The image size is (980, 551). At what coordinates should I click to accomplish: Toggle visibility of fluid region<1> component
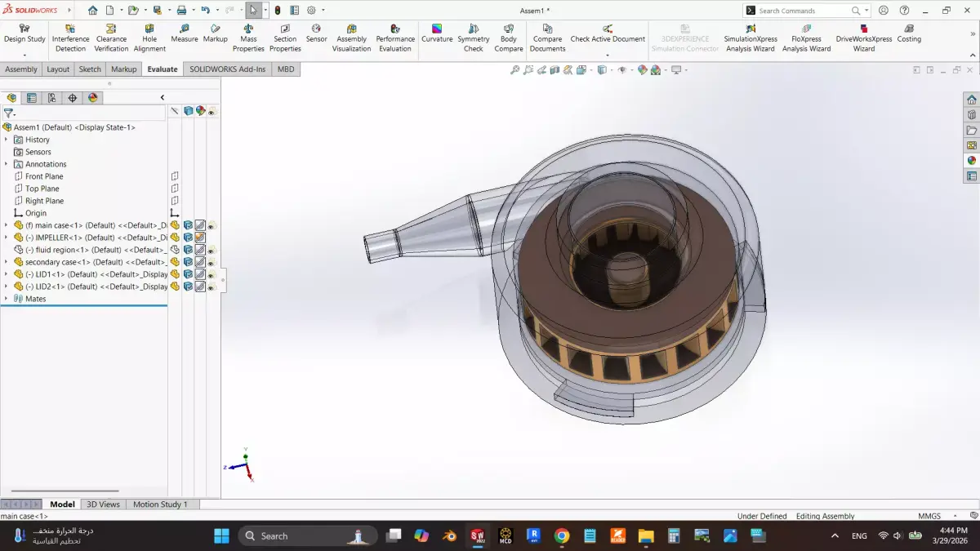211,249
